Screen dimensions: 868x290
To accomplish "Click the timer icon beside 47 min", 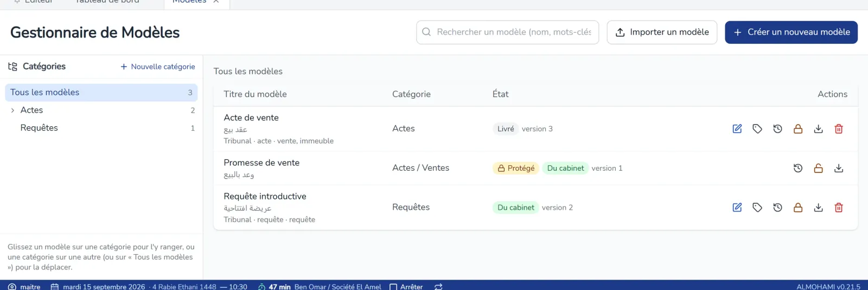I will (x=261, y=287).
